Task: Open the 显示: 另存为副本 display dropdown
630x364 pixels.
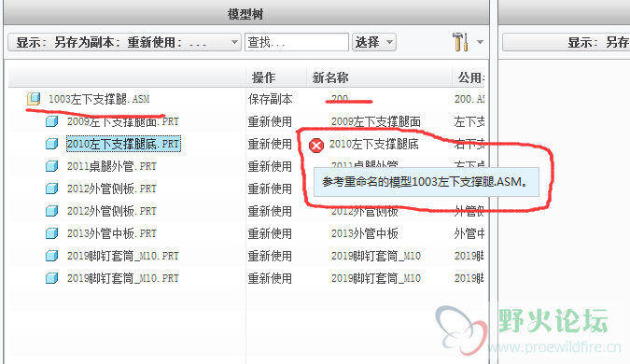Action: coord(124,42)
